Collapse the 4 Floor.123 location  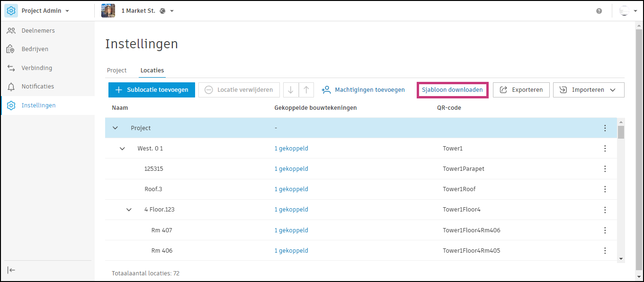[129, 210]
